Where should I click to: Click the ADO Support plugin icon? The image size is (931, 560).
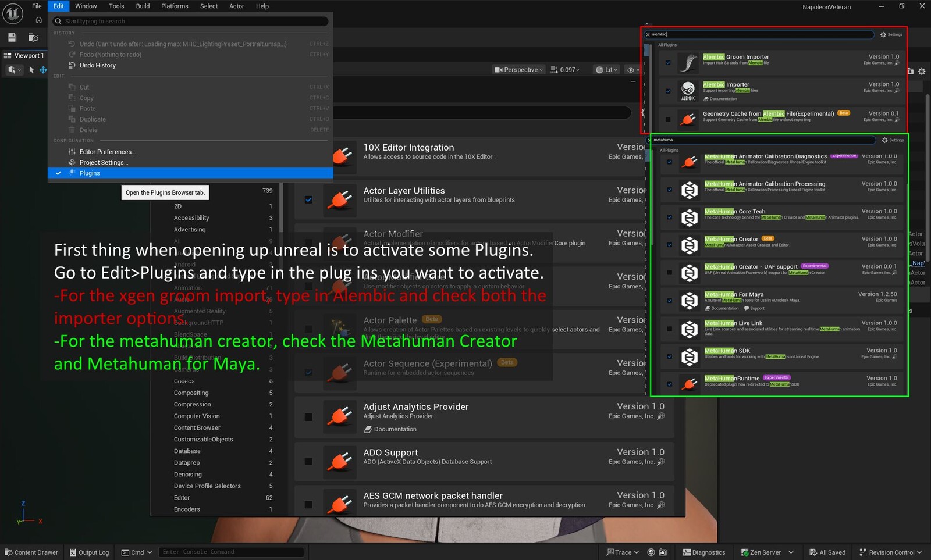tap(340, 461)
